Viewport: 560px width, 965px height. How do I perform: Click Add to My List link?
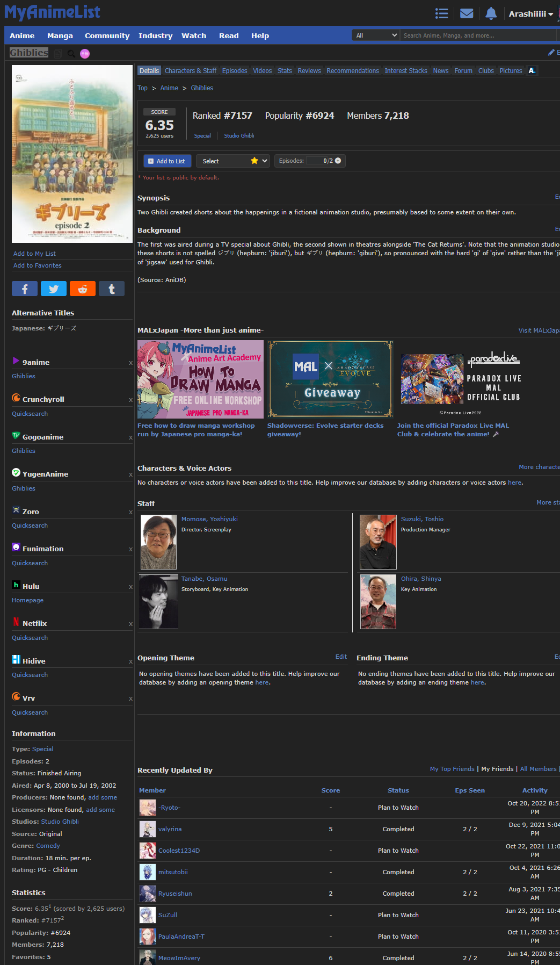[34, 254]
